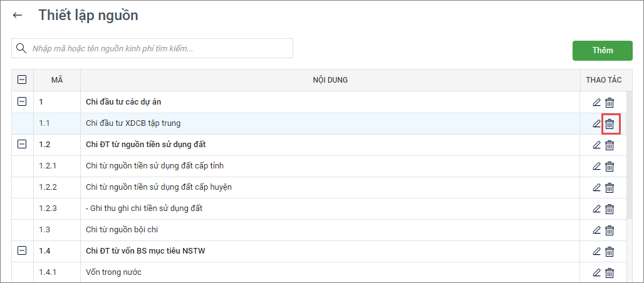Image resolution: width=644 pixels, height=283 pixels.
Task: Delete the 'Vốn trong nước' row
Action: point(610,272)
